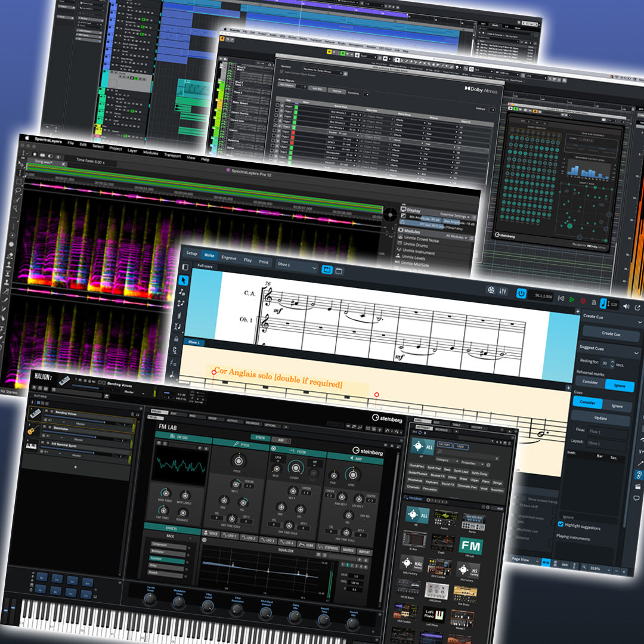Click the SpectraLayers navigator compass icon
This screenshot has width=644, height=644.
[390, 214]
